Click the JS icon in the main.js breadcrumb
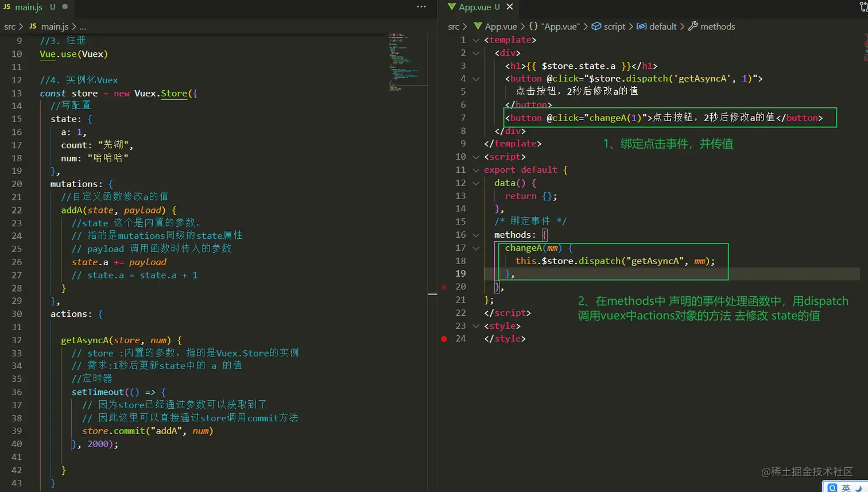 point(33,26)
